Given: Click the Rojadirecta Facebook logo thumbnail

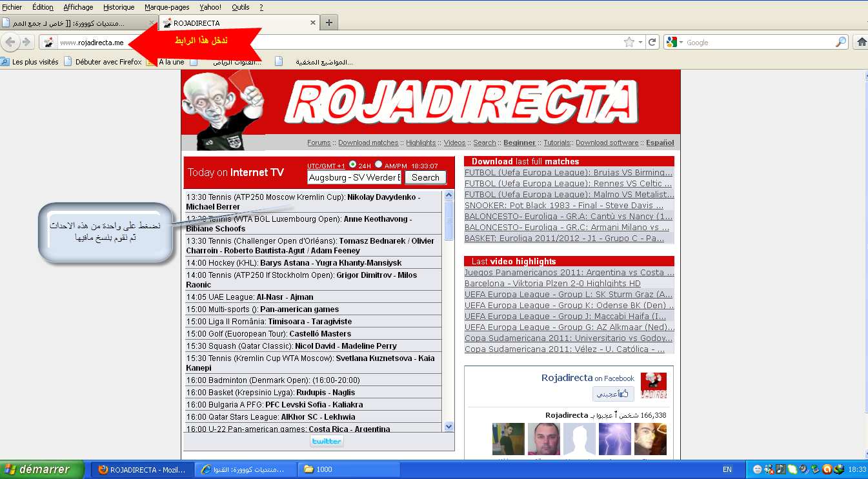Looking at the screenshot, I should (x=653, y=385).
